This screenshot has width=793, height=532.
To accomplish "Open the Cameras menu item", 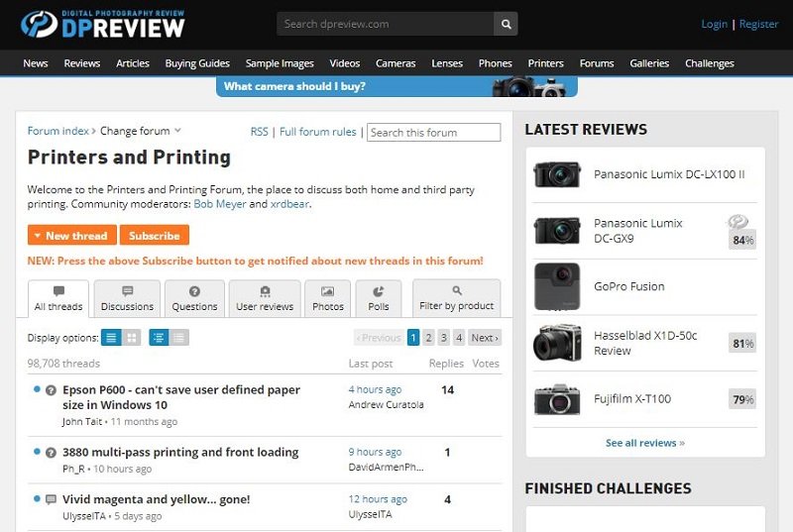I will (396, 63).
